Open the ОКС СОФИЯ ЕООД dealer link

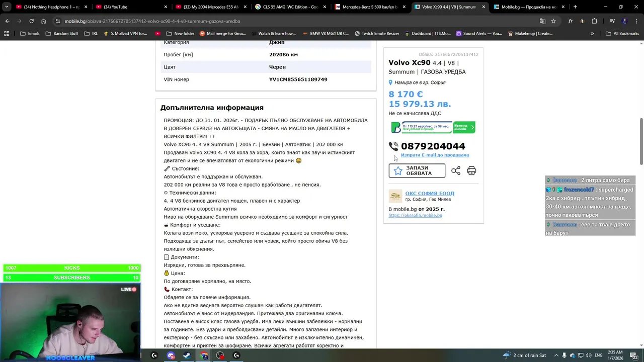tap(430, 193)
